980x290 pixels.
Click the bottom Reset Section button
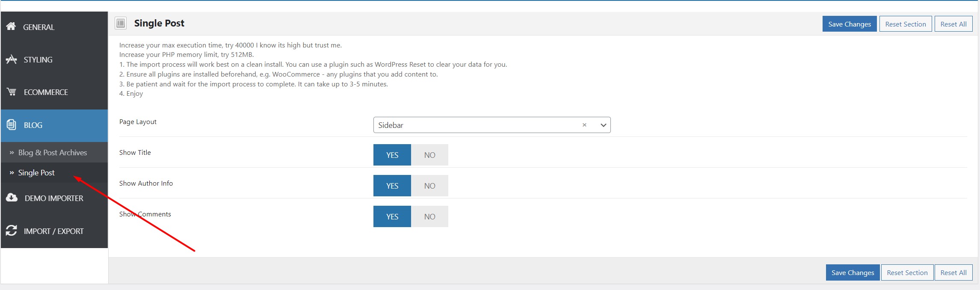907,272
